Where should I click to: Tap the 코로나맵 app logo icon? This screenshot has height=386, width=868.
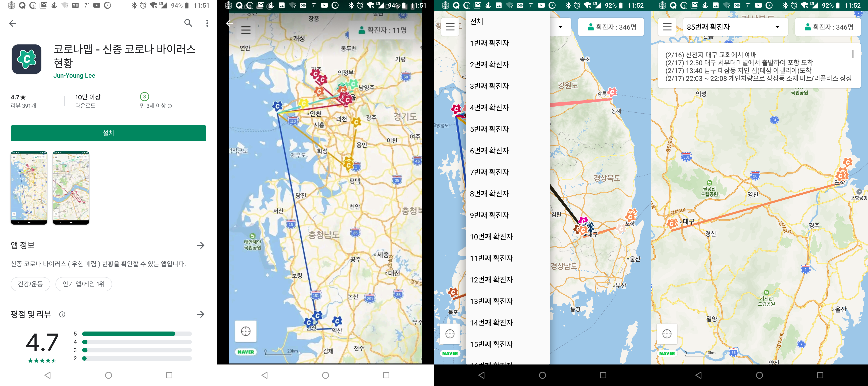coord(27,59)
